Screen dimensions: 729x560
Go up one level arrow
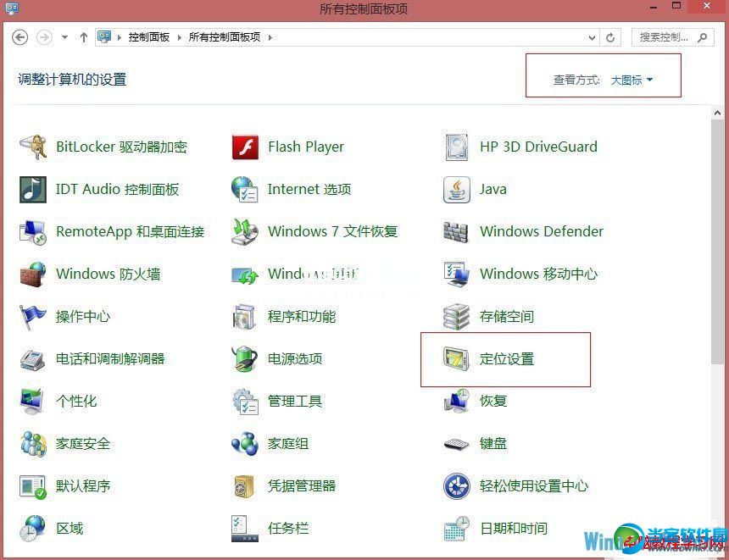(x=84, y=37)
